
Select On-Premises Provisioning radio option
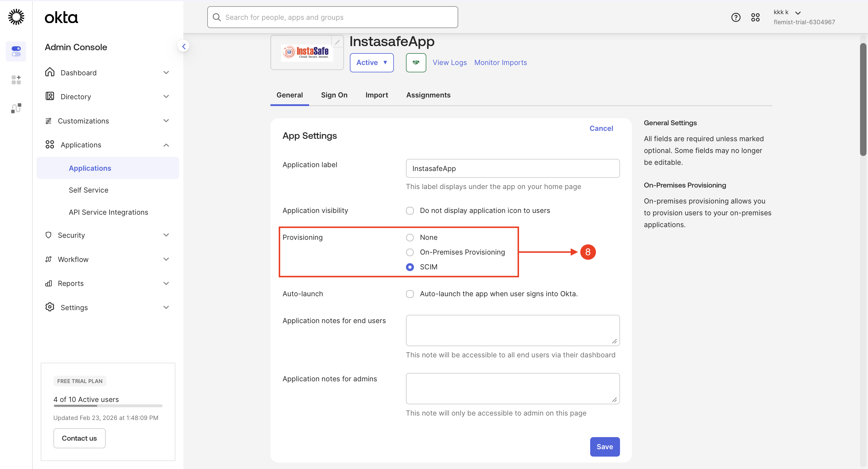[x=410, y=252]
